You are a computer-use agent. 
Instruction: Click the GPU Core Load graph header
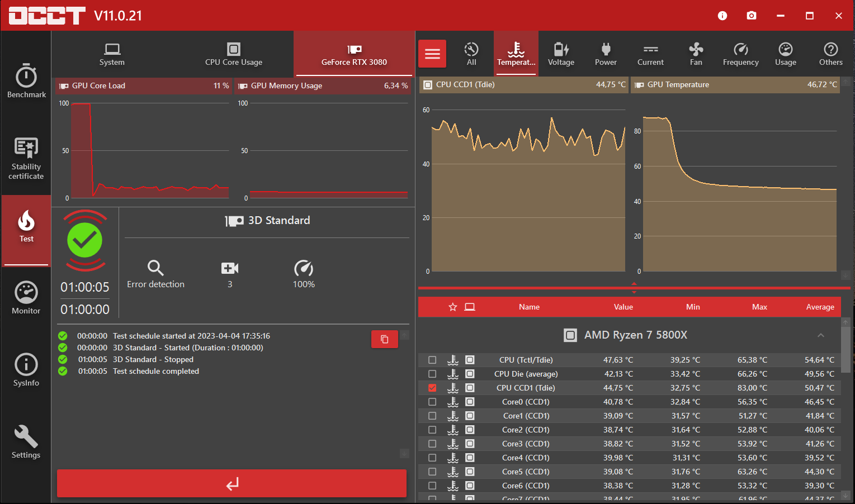pyautogui.click(x=144, y=85)
